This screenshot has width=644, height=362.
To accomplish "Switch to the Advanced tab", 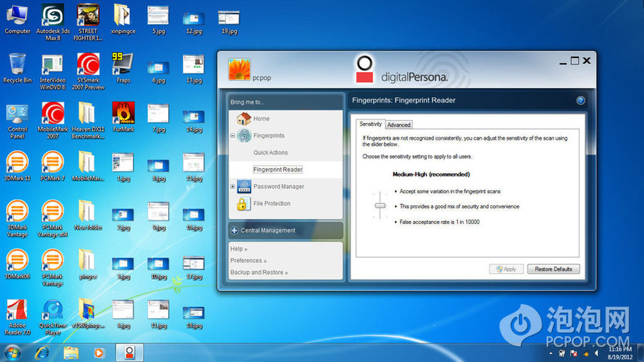I will pos(399,124).
